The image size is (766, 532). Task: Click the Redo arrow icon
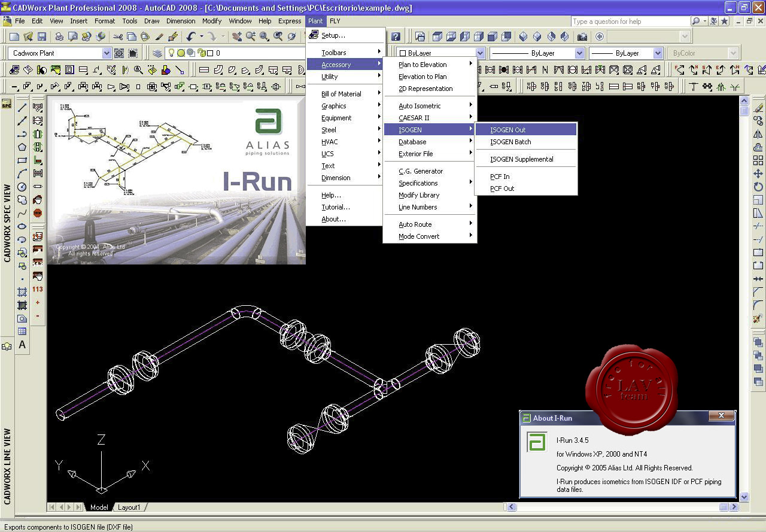pos(211,37)
